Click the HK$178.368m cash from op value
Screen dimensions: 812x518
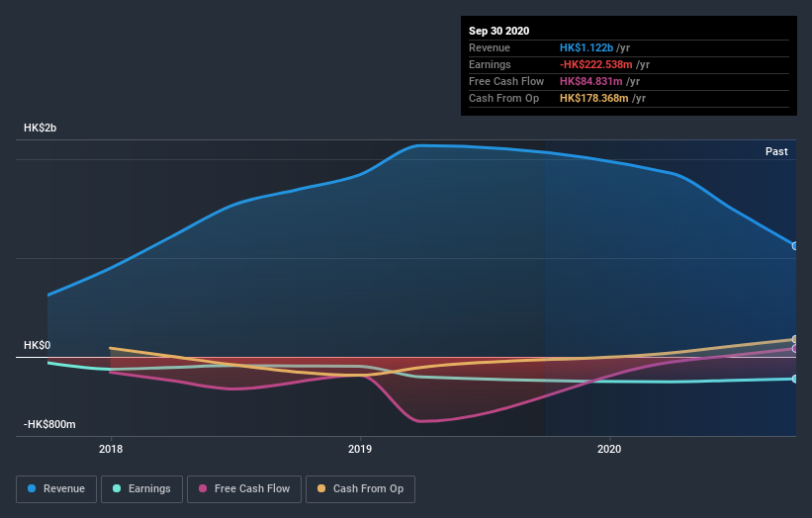(594, 98)
